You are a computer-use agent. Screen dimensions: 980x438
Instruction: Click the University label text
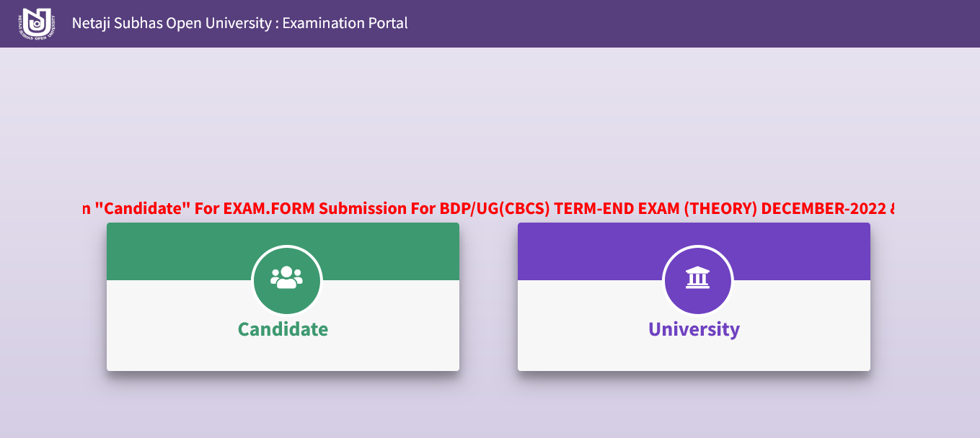695,329
